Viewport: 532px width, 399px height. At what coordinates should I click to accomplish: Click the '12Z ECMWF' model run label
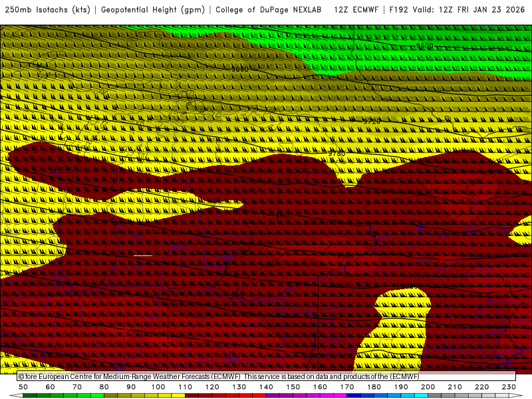(356, 10)
